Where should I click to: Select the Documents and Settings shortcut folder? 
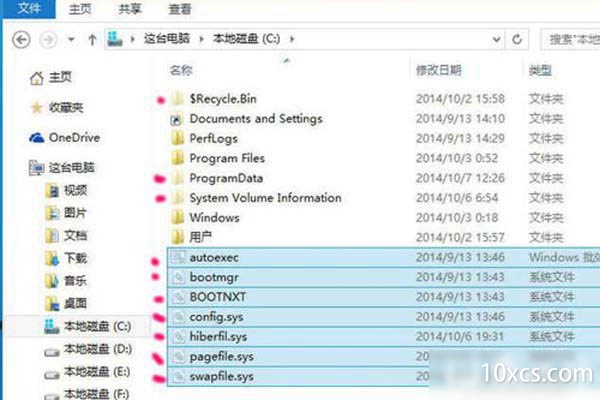pos(255,118)
